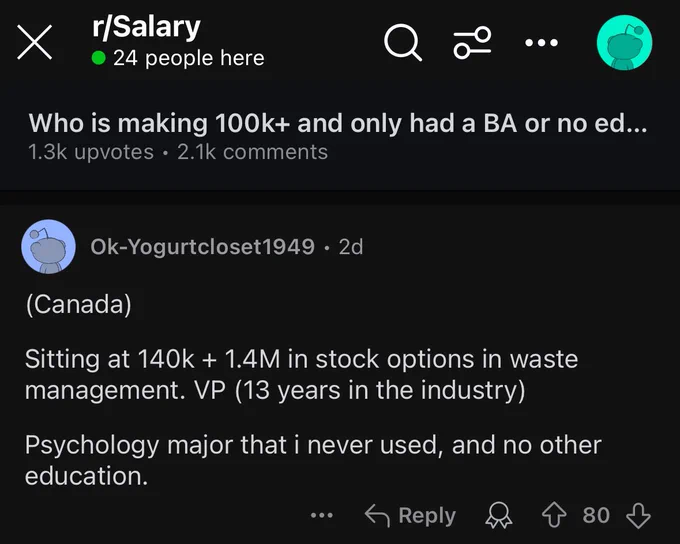Screen dimensions: 680x544
Task: Tap the comment's 80 vote score
Action: 596,515
